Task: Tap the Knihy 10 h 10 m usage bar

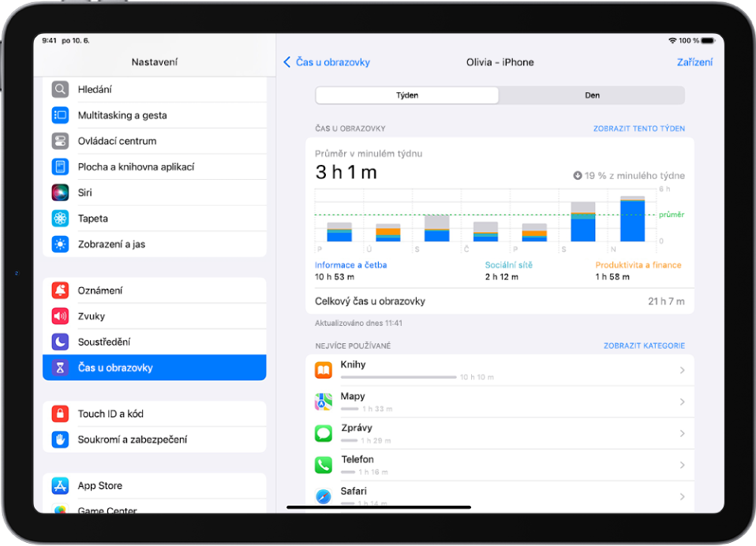Action: click(x=399, y=377)
